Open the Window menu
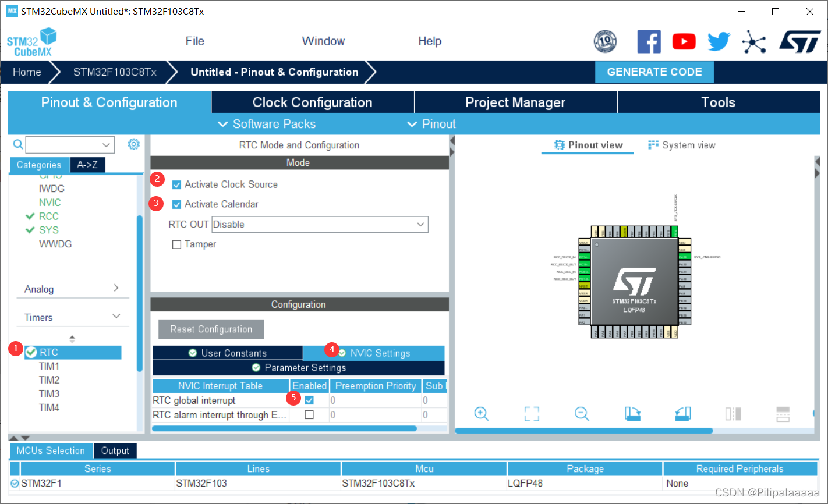 point(323,41)
